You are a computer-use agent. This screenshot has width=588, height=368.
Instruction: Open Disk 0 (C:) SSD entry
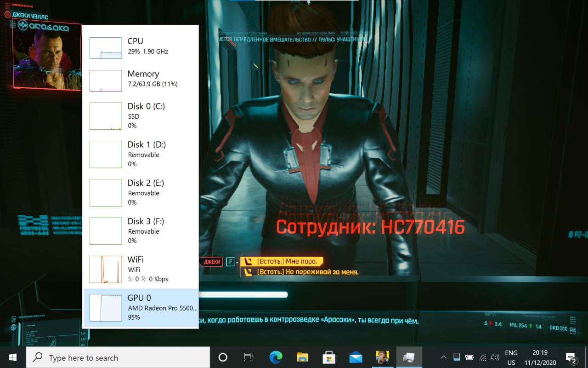coord(141,116)
